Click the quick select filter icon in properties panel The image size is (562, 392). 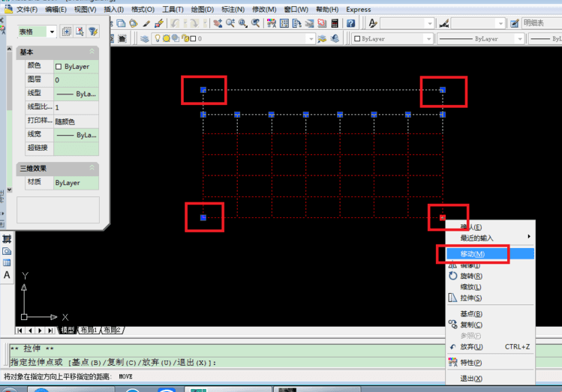click(x=93, y=31)
